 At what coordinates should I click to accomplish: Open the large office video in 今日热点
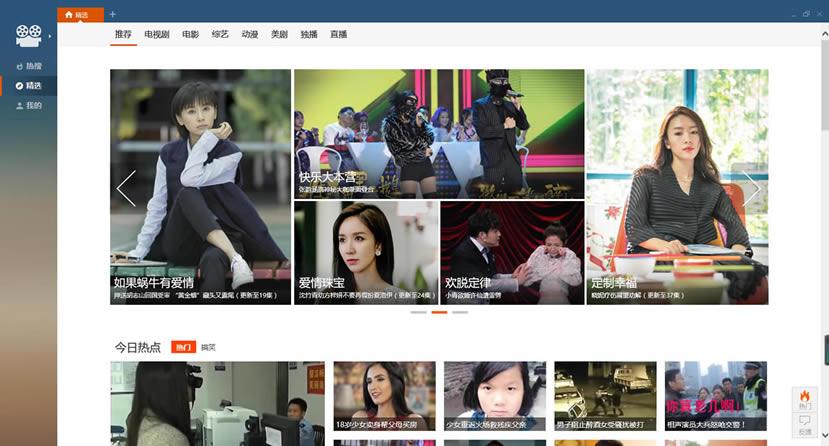[x=217, y=404]
